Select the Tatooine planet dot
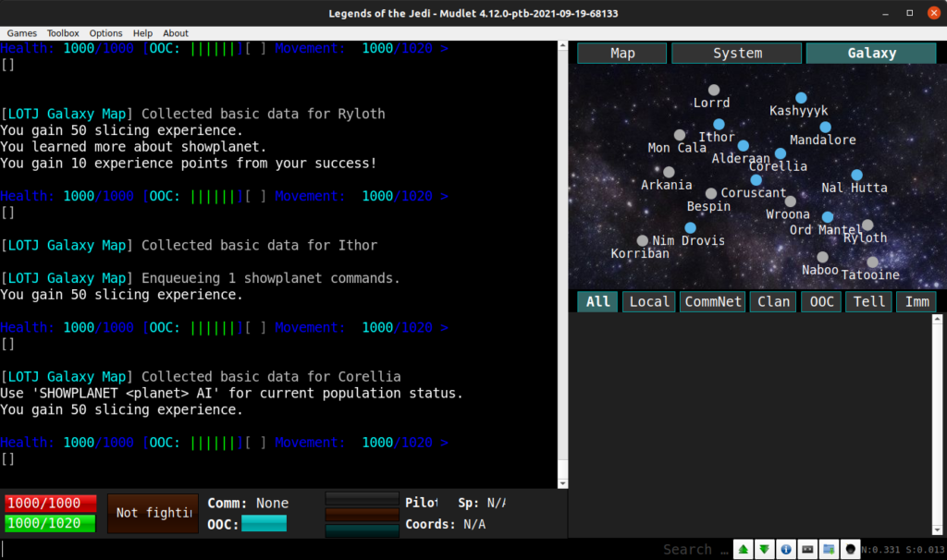947x560 pixels. 872,262
